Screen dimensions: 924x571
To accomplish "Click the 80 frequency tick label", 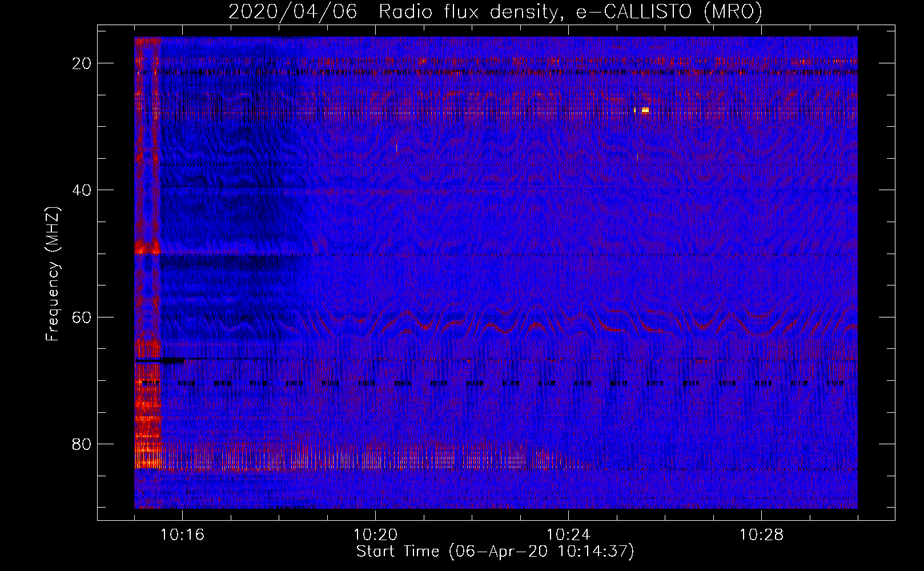I will 82,444.
